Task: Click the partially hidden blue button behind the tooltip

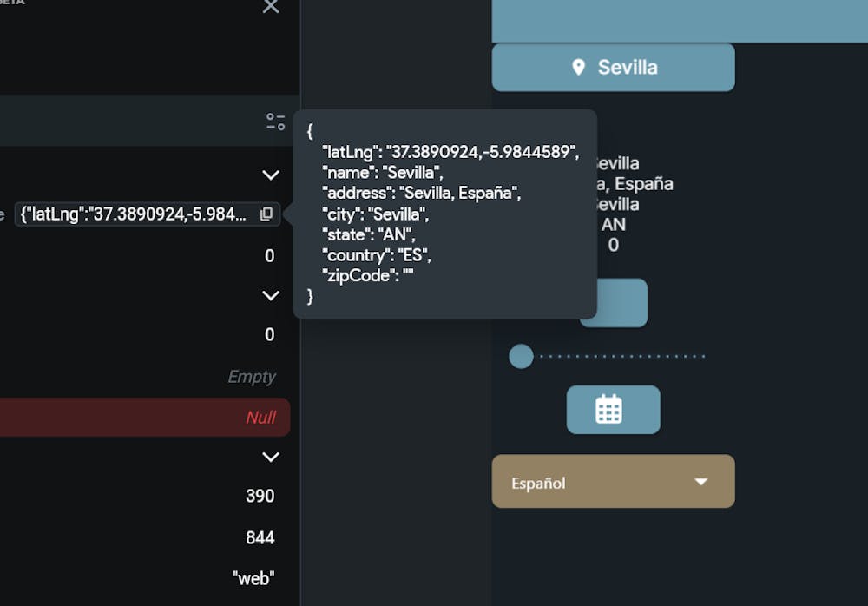Action: (x=622, y=303)
